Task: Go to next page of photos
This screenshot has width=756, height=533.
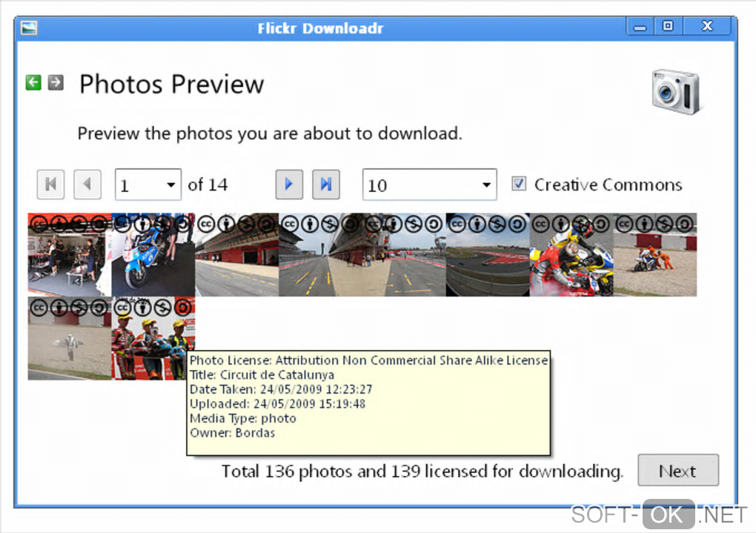Action: (289, 185)
